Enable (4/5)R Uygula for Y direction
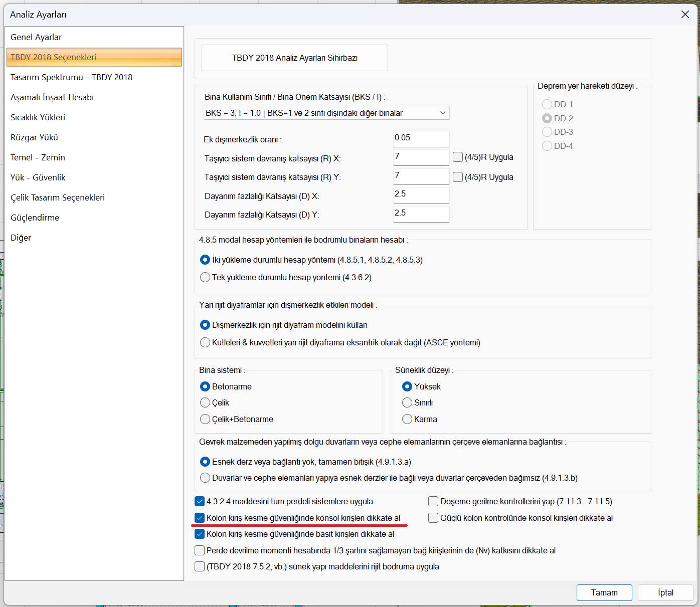The height and width of the screenshot is (607, 700). point(458,177)
